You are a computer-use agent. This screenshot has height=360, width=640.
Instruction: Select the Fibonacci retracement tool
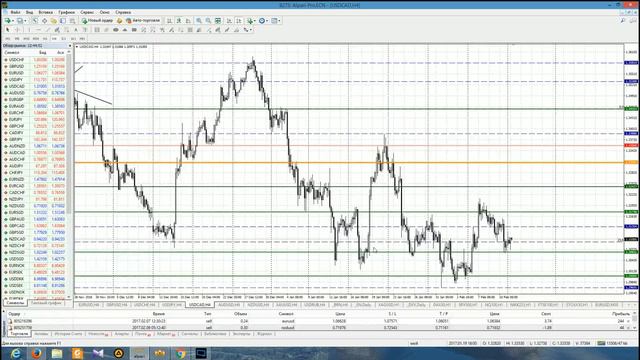pyautogui.click(x=67, y=30)
